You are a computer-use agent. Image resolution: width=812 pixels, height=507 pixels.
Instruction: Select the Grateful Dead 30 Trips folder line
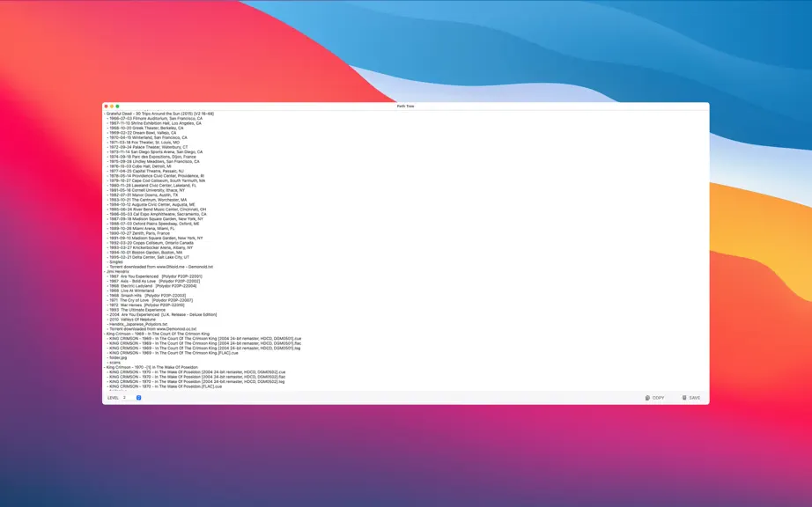[160, 114]
